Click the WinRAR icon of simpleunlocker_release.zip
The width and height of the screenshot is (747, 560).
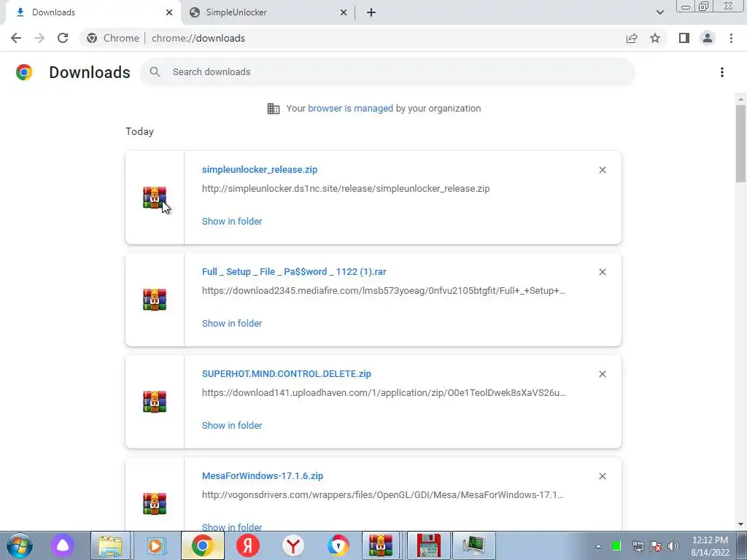coord(155,197)
